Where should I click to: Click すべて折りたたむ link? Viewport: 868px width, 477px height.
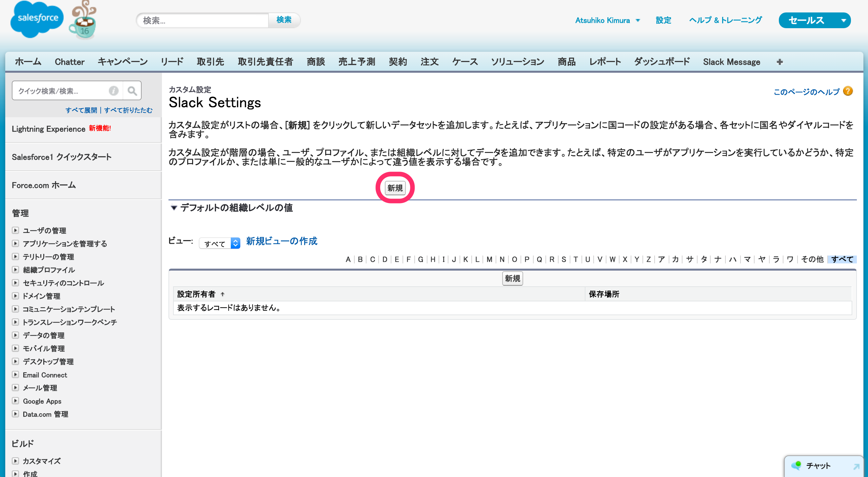128,110
